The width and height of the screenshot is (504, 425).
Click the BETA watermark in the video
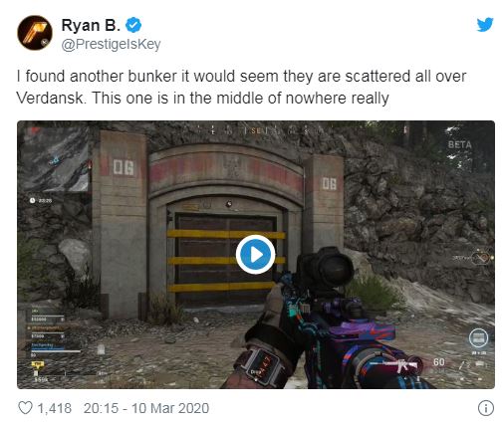460,144
